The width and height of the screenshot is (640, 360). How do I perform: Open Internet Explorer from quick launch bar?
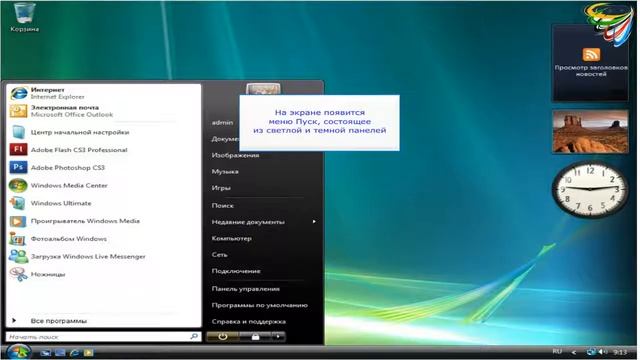[74, 353]
